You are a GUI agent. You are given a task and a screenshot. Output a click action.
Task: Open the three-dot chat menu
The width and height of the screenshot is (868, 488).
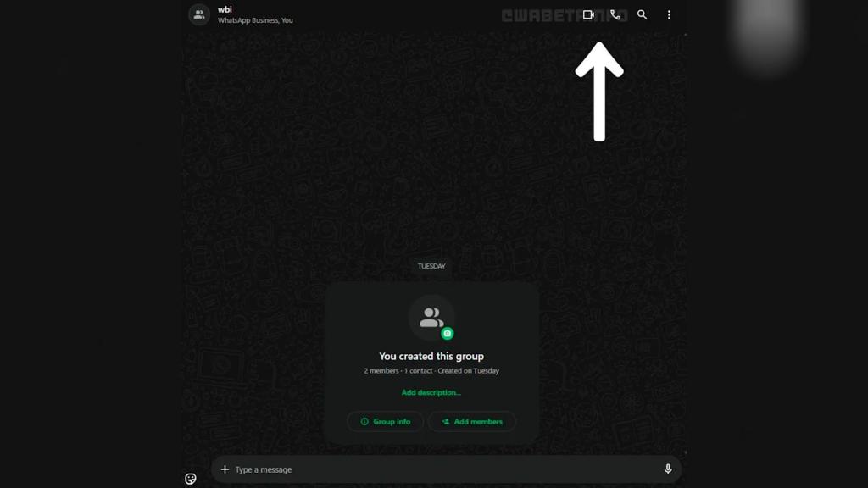(669, 15)
